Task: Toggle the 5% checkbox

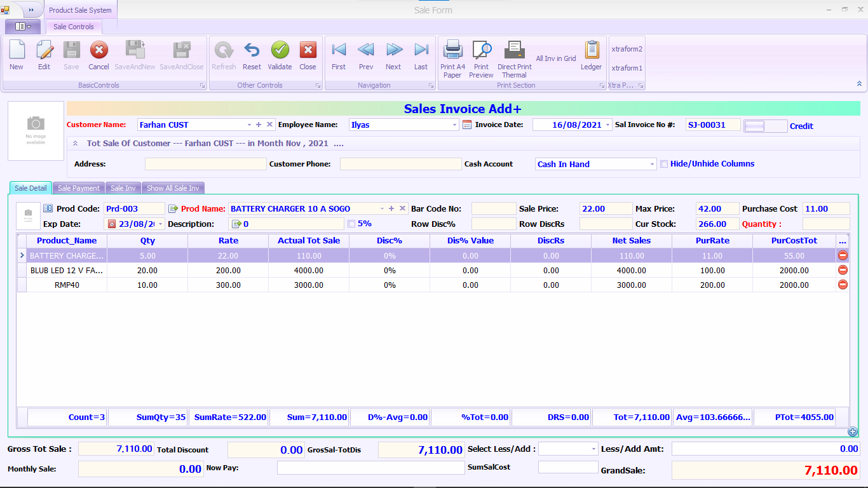Action: (x=351, y=224)
